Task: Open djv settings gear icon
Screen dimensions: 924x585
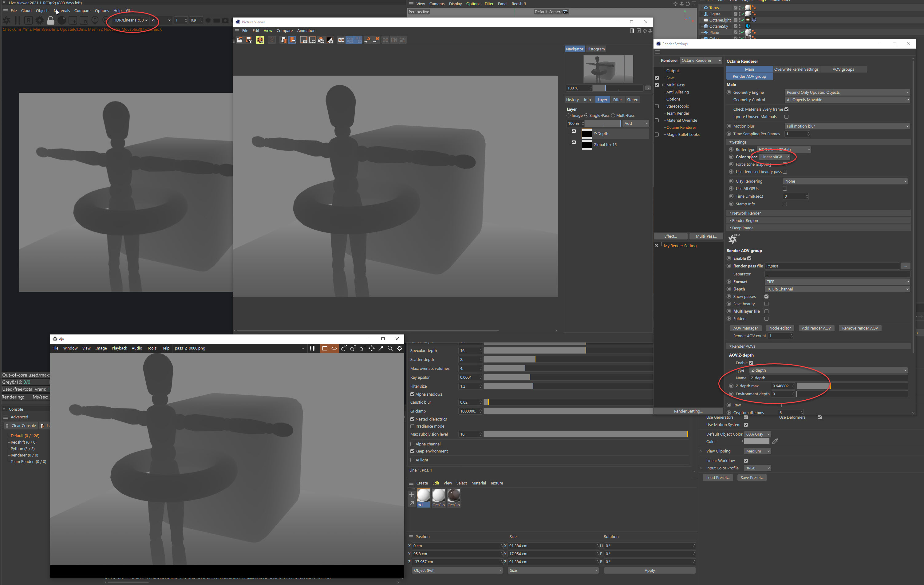Action: coord(400,348)
